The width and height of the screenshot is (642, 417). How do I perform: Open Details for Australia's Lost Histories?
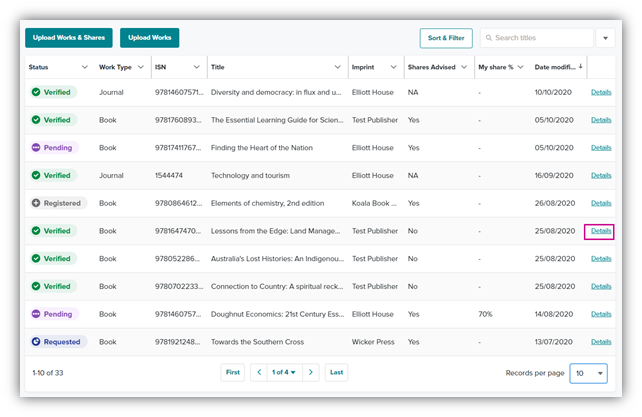[x=601, y=259]
